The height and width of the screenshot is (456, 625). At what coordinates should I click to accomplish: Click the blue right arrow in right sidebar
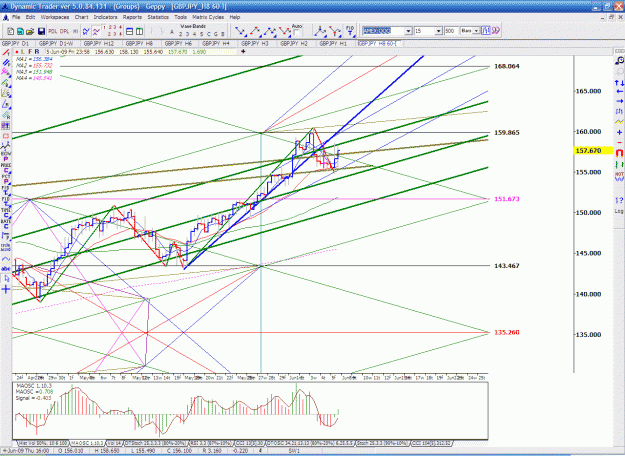tap(619, 101)
